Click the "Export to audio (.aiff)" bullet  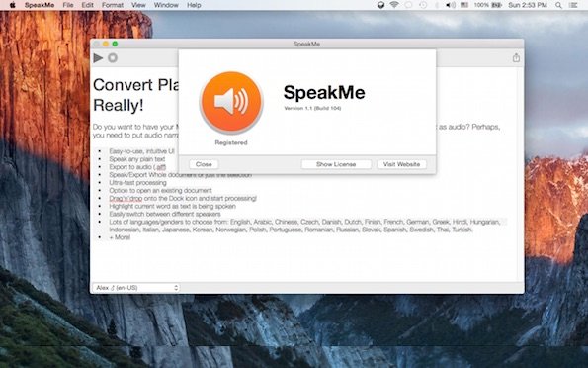coord(137,167)
